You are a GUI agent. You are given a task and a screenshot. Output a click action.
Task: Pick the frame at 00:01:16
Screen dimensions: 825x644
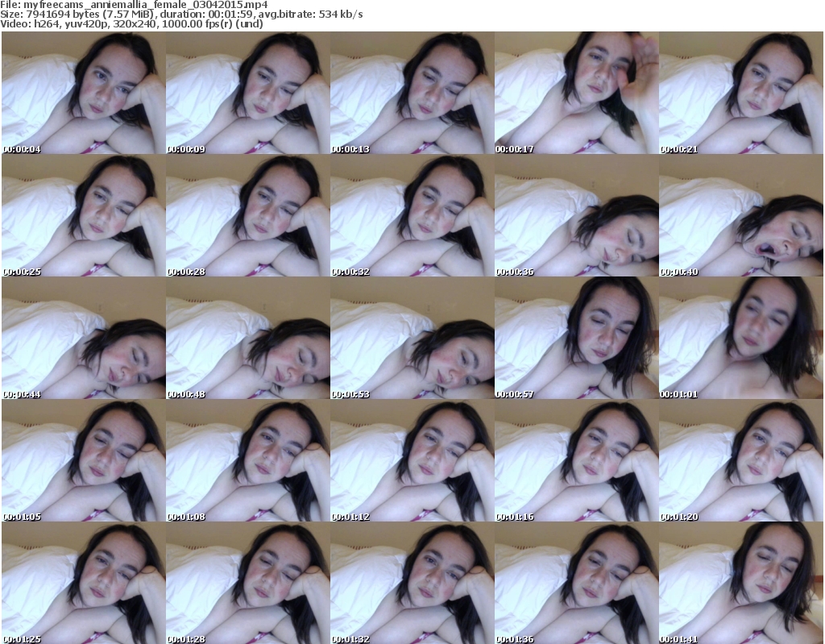coord(575,462)
